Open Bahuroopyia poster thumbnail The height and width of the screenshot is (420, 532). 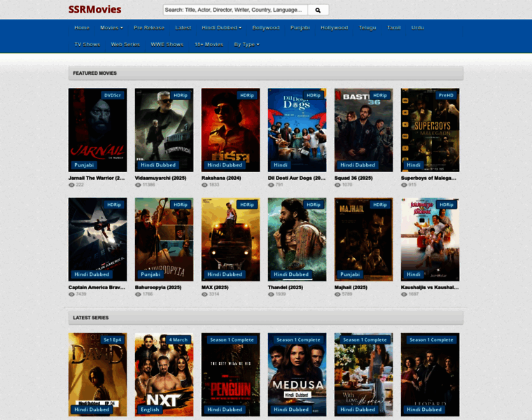[x=164, y=239]
